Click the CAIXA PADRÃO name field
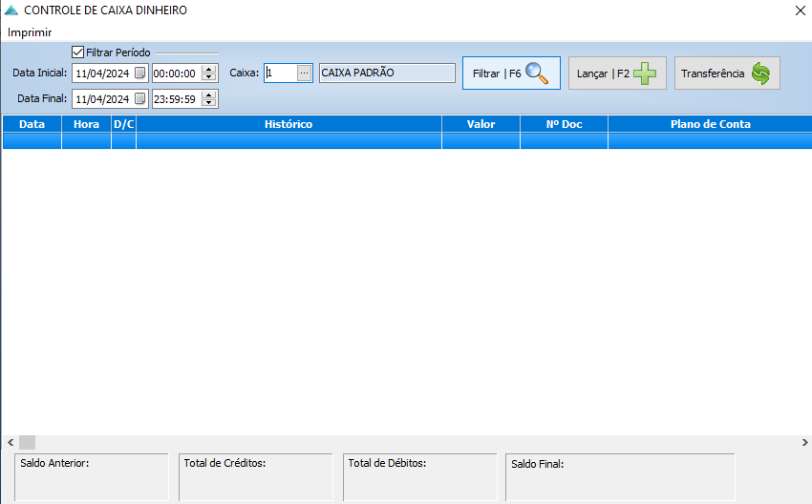Screen dimensions: 812x504 pyautogui.click(x=387, y=73)
